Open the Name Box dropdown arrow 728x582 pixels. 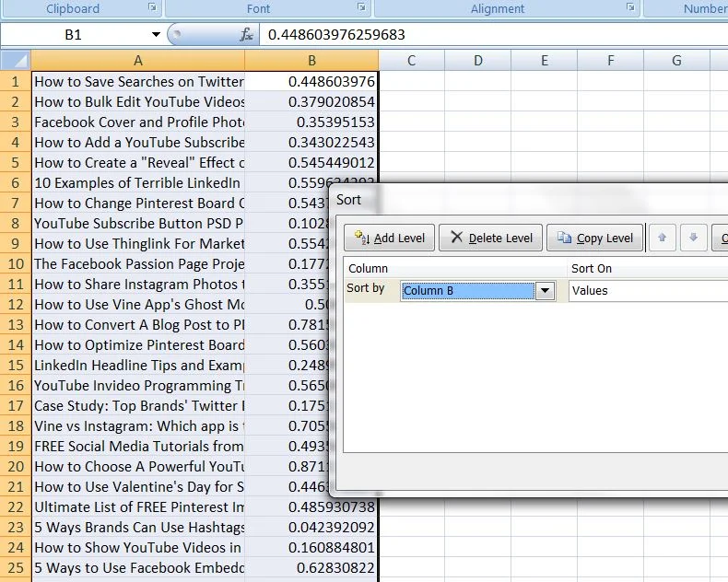(x=156, y=34)
